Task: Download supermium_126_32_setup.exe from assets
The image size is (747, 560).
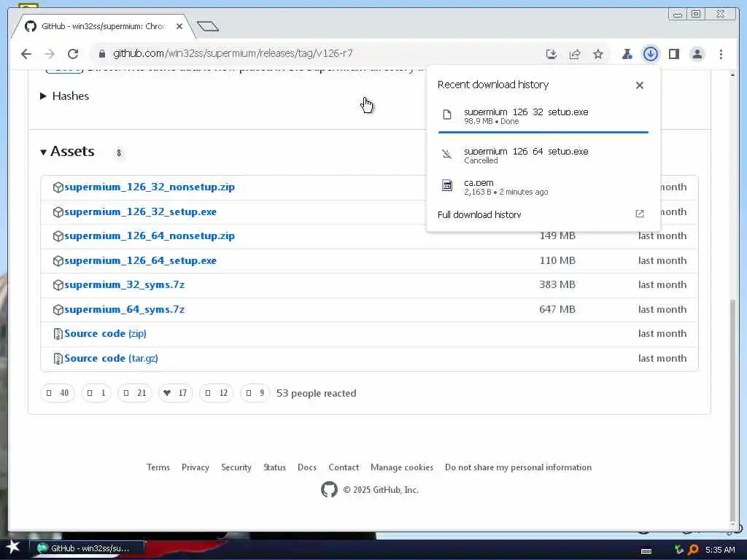Action: click(x=140, y=212)
